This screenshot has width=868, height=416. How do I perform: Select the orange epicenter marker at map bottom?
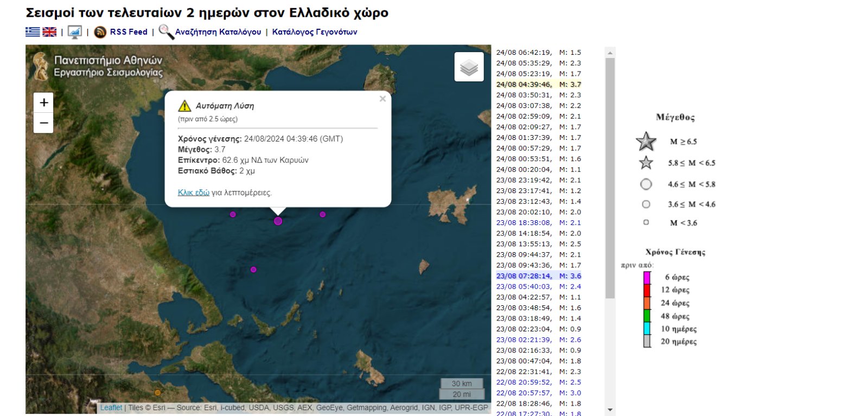(157, 393)
